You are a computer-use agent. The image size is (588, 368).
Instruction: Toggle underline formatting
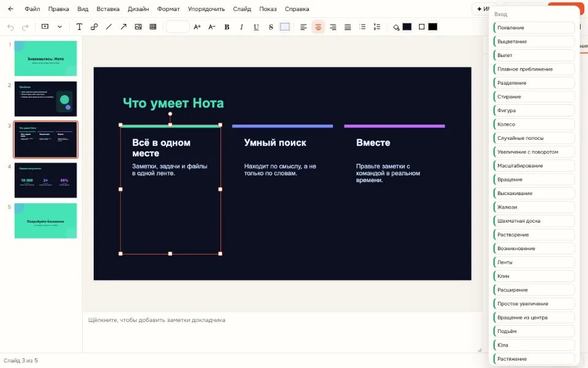[256, 26]
